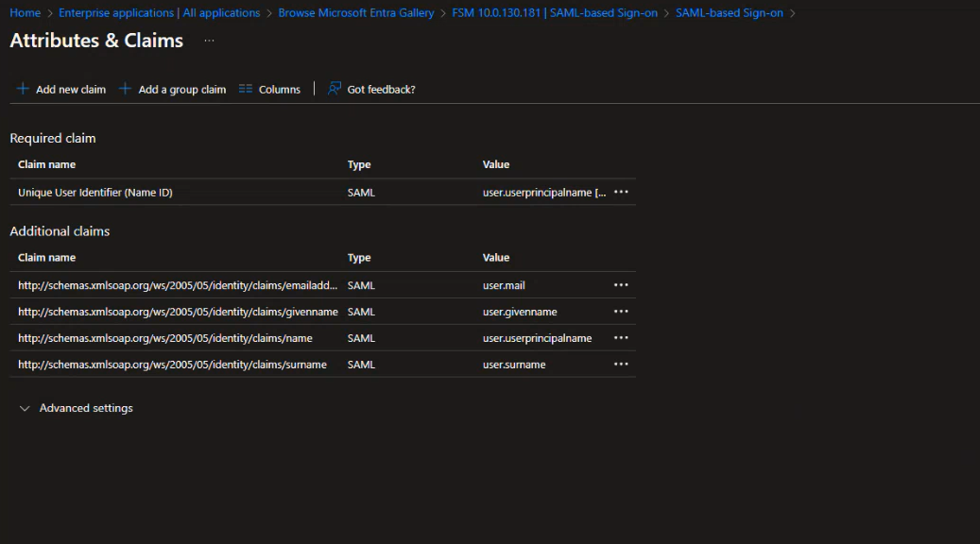Open ellipsis menu for the identity/claims/name row
The image size is (980, 544).
tap(621, 338)
